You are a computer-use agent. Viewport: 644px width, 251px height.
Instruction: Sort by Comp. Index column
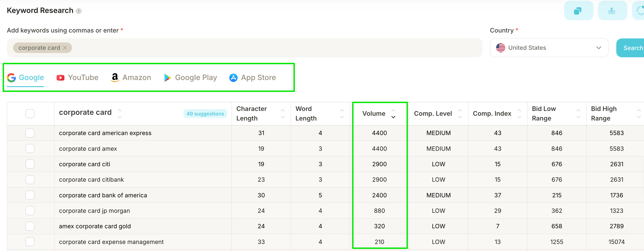(519, 114)
